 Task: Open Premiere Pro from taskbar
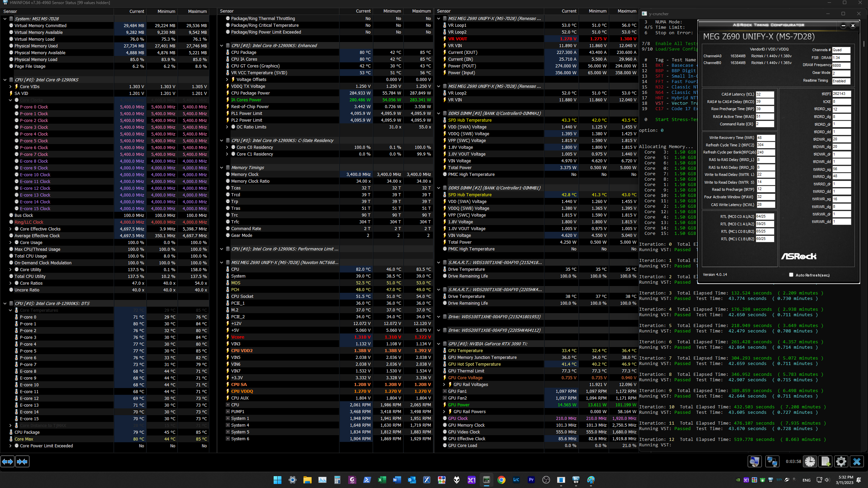click(531, 480)
